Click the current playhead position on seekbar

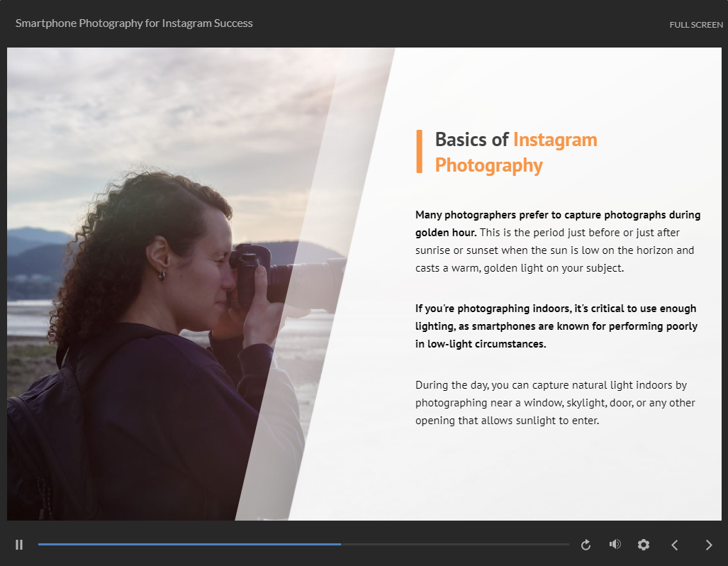click(341, 545)
